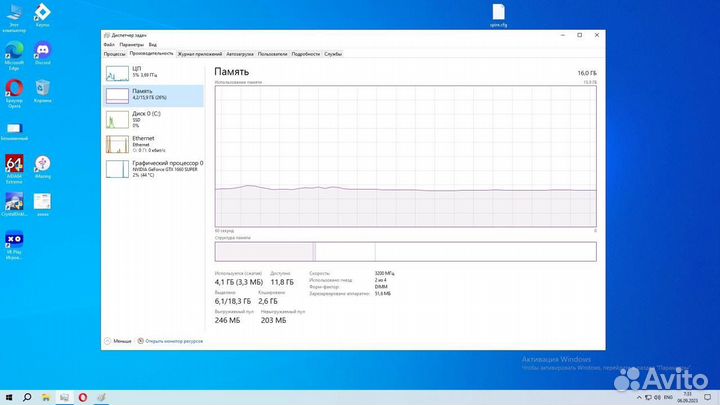The width and height of the screenshot is (720, 405).
Task: Switch to the Процессы tab
Action: click(115, 53)
